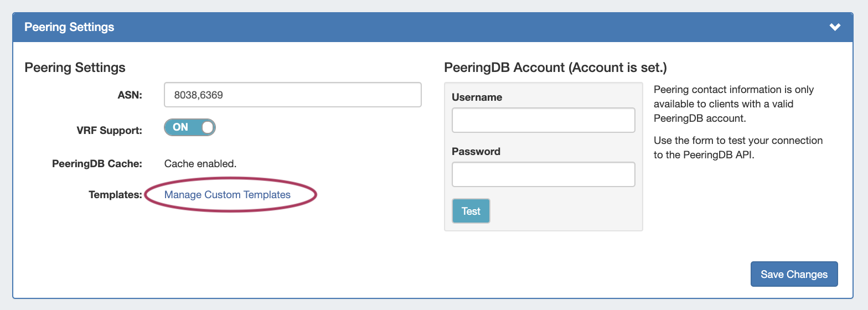
Task: Click the PeeringDB Cache label
Action: tap(97, 164)
